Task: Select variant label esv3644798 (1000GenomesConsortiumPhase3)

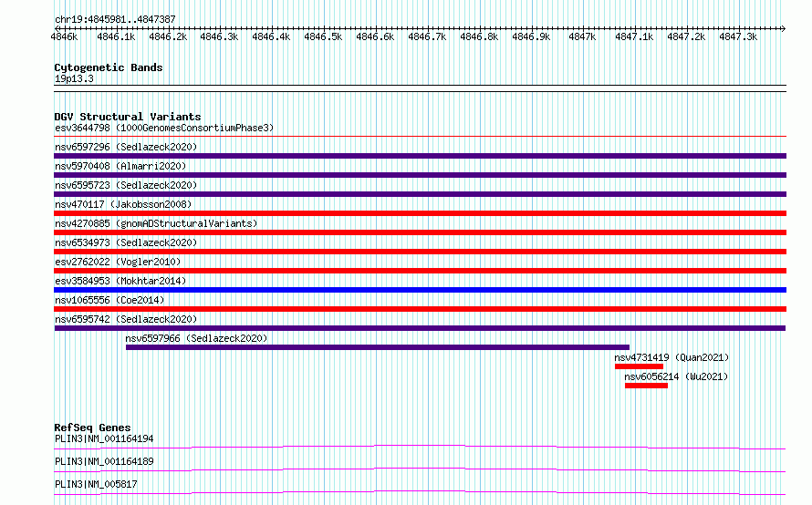Action: click(x=164, y=128)
